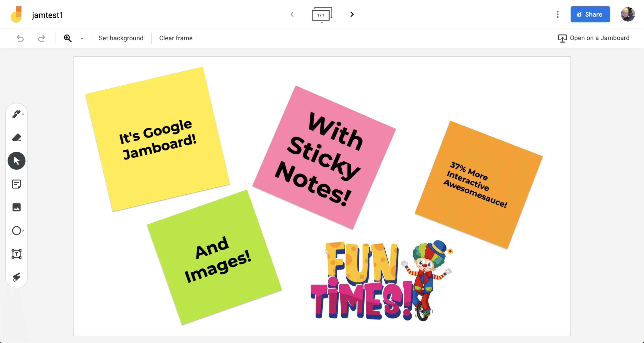Click the Jamboard home logo
The width and height of the screenshot is (644, 343).
[16, 14]
